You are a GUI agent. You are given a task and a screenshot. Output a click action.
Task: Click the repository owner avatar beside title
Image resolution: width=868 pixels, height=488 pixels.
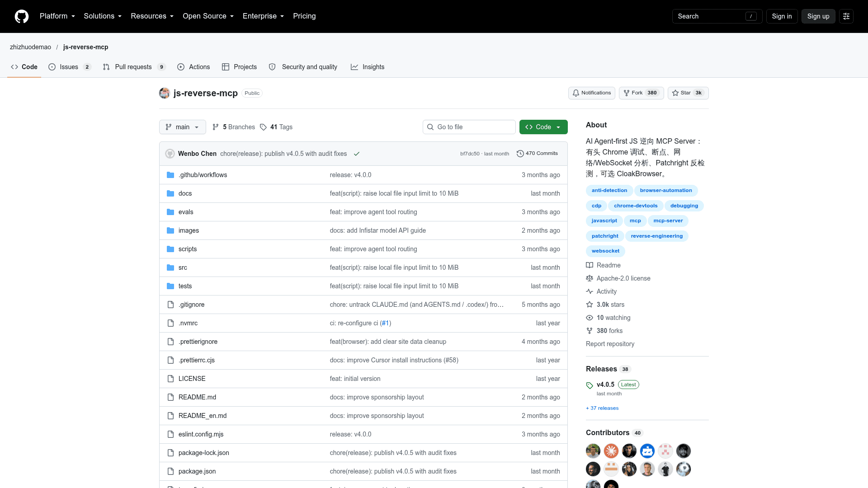pyautogui.click(x=165, y=93)
